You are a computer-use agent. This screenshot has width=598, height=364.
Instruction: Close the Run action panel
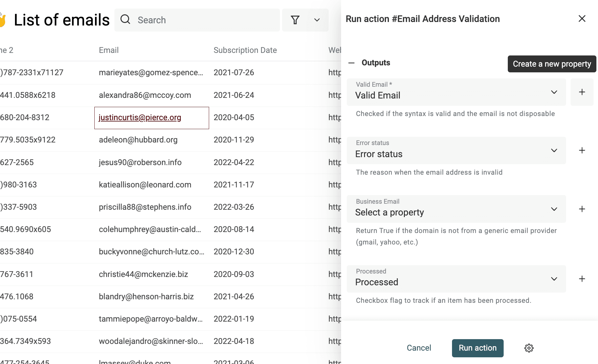coord(582,19)
